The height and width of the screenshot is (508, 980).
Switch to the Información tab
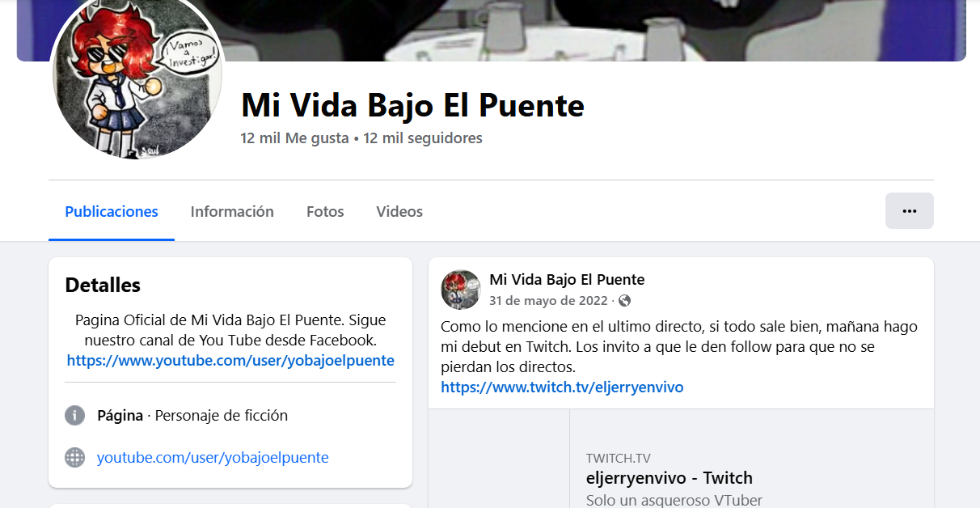coord(232,212)
